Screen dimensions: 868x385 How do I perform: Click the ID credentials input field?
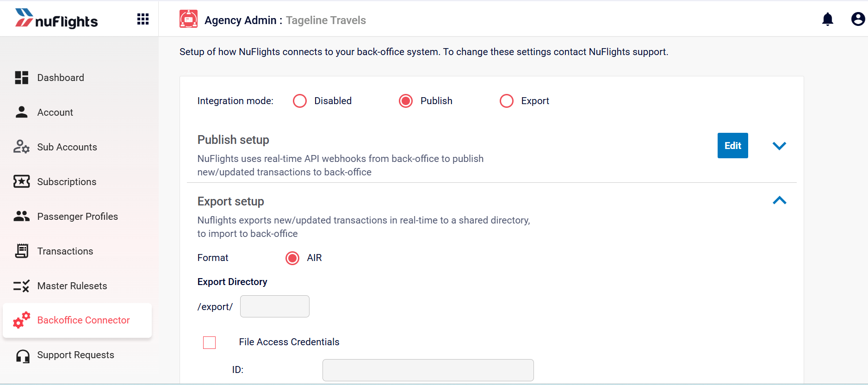tap(428, 370)
